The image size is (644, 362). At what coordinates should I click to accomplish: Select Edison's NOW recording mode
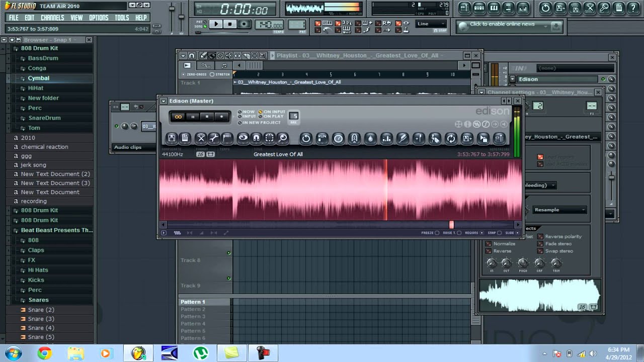pos(247,112)
